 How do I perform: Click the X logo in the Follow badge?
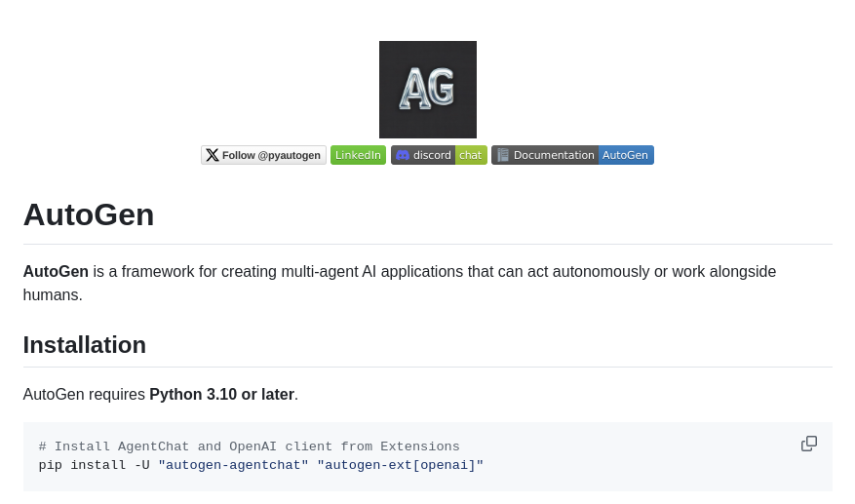click(213, 155)
